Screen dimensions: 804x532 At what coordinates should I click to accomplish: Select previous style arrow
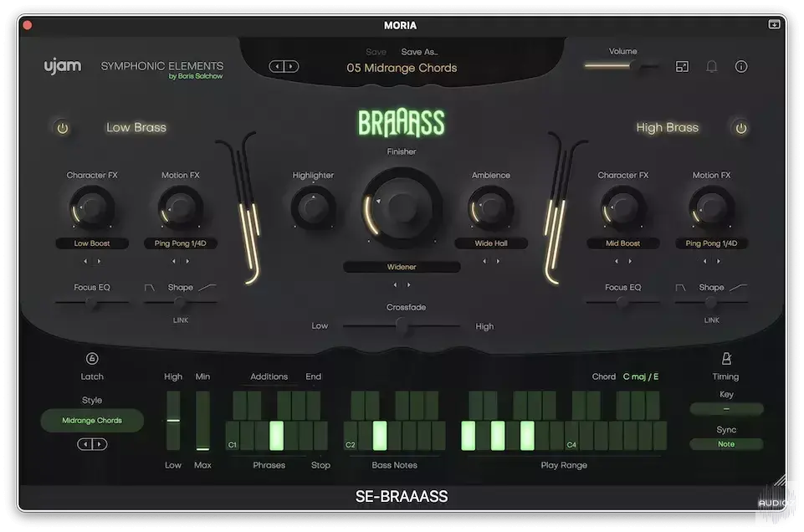tap(85, 444)
